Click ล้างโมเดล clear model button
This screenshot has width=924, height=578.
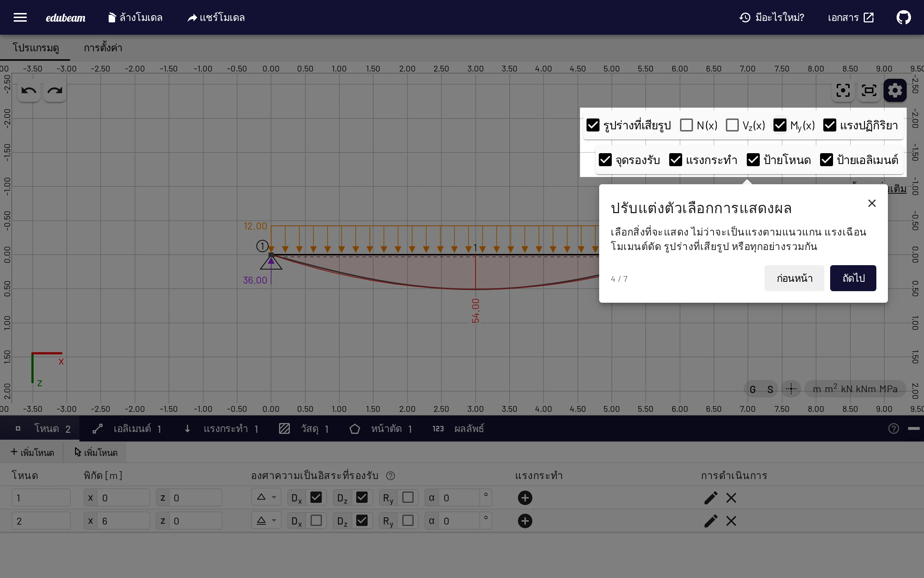pos(136,18)
